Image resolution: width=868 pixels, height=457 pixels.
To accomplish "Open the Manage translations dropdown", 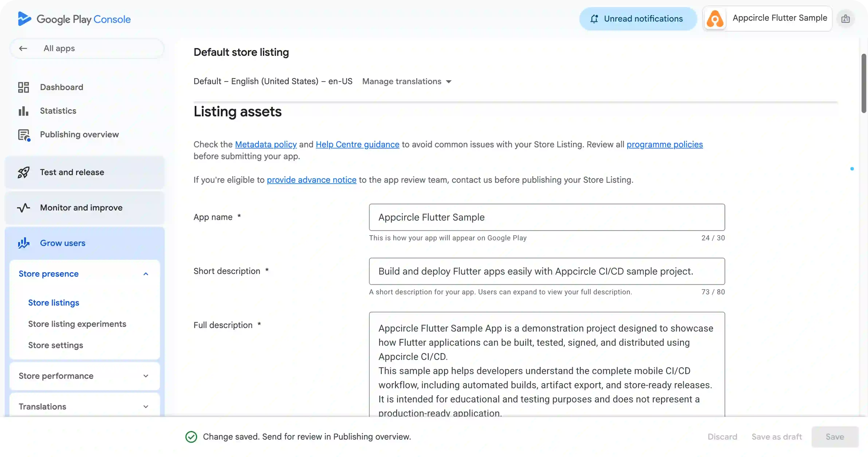I will coord(407,82).
